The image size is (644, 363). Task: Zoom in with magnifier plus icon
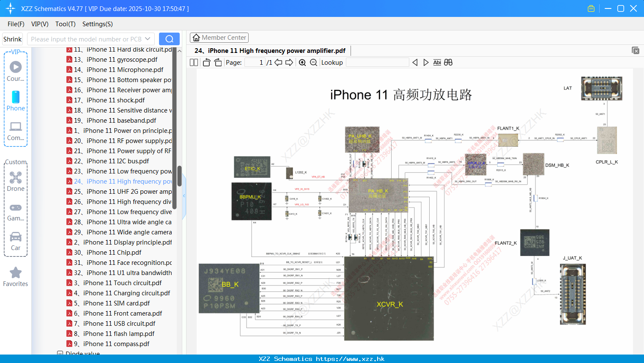[x=302, y=63]
